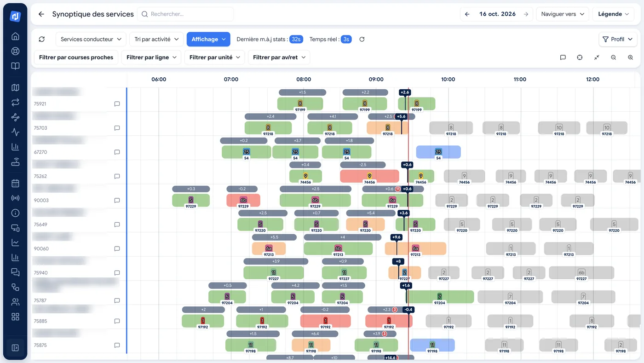
Task: Open the info circle sidebar icon
Action: click(15, 213)
